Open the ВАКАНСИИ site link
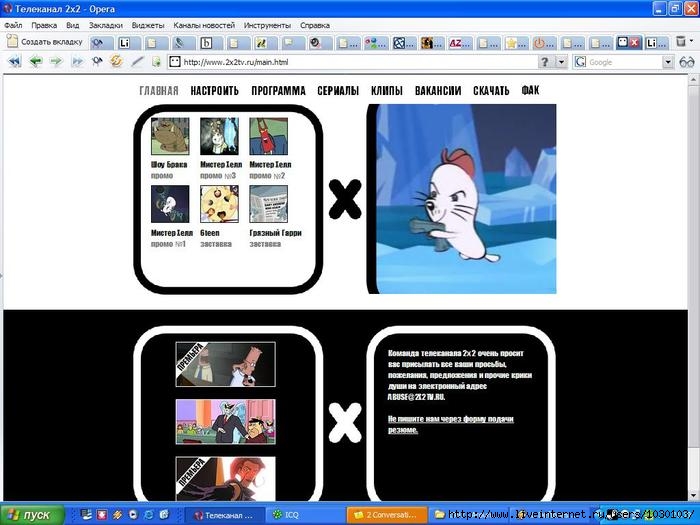Viewport: 700px width, 525px height. [x=438, y=91]
